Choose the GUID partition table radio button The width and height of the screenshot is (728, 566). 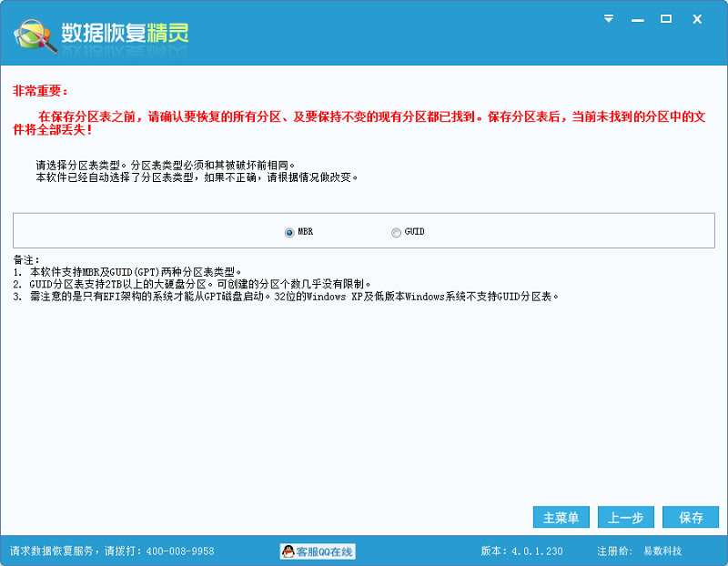(396, 232)
